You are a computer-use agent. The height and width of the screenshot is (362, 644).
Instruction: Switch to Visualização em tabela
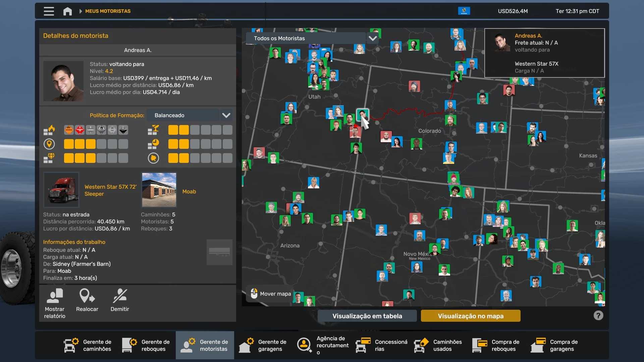(367, 316)
